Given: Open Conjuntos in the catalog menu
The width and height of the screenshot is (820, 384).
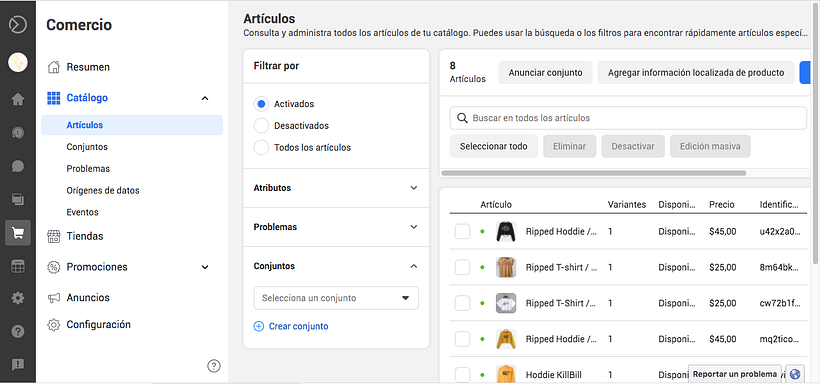Looking at the screenshot, I should click(87, 147).
